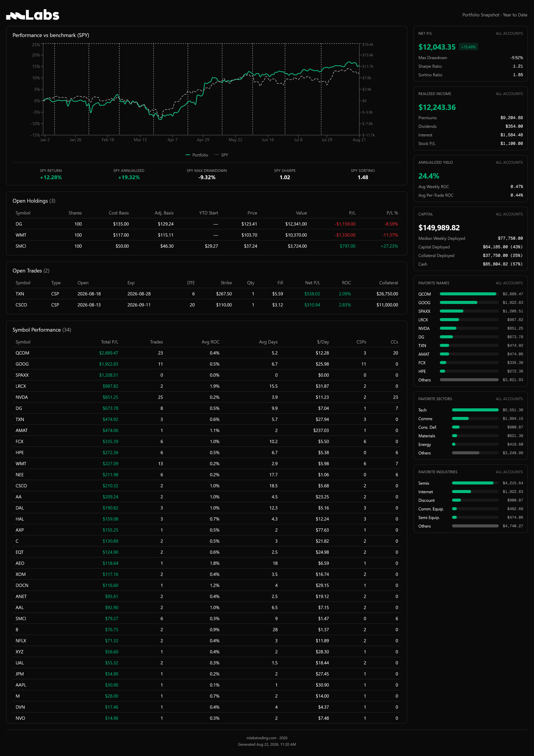
Task: Click the NVO symbol in the last row
Action: tap(20, 718)
